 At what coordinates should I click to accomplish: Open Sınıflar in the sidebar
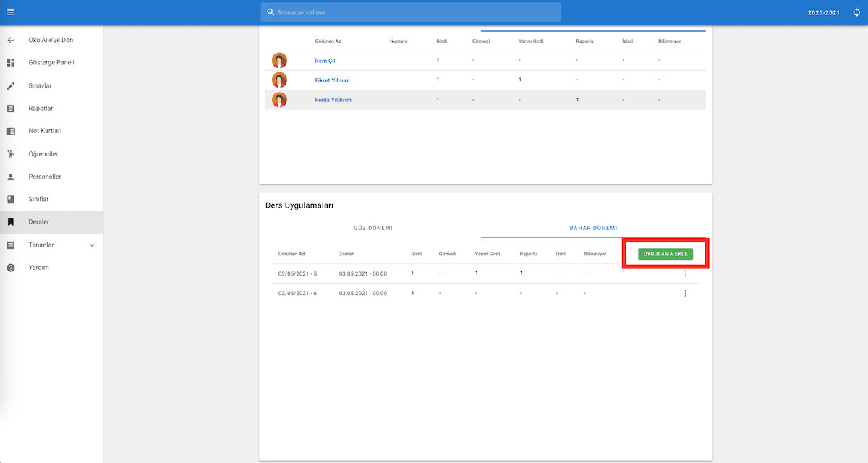click(51, 199)
